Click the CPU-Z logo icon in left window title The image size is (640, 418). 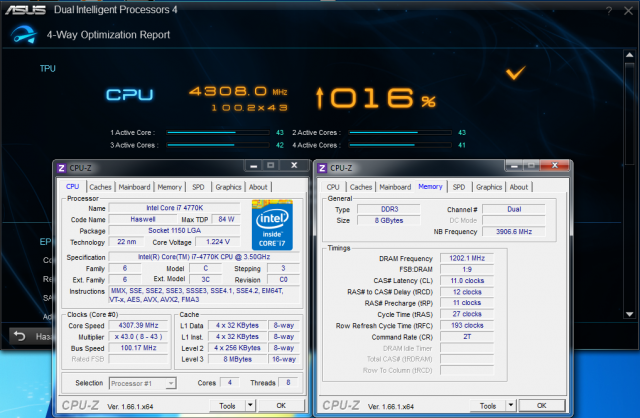[x=62, y=168]
